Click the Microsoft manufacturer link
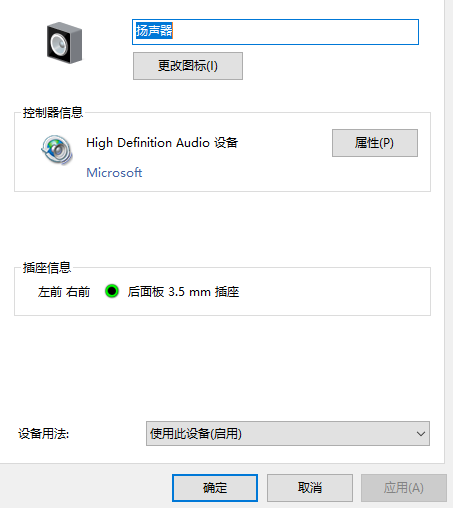The image size is (453, 508). 114,173
